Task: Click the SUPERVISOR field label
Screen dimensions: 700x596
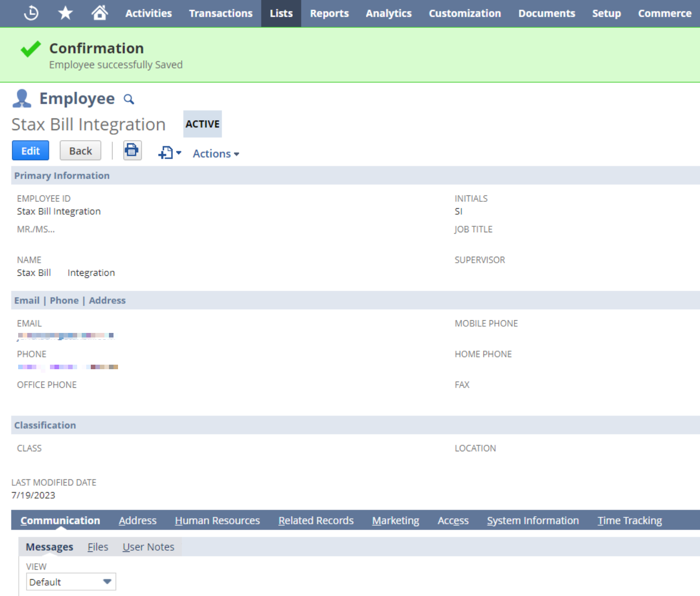Action: pyautogui.click(x=480, y=260)
